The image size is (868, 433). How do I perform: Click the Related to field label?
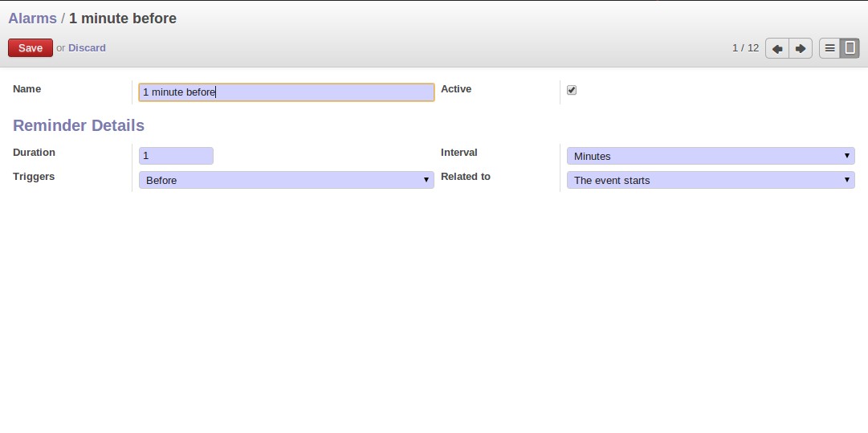point(466,177)
